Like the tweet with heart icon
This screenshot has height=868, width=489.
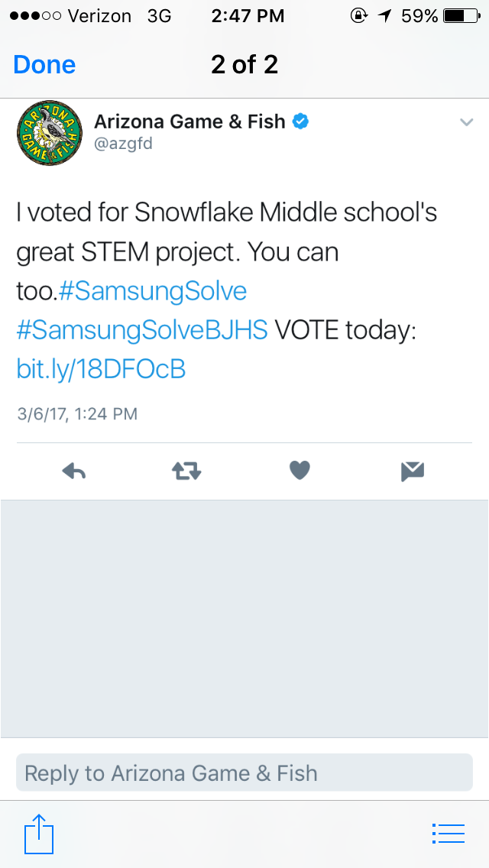[x=300, y=471]
